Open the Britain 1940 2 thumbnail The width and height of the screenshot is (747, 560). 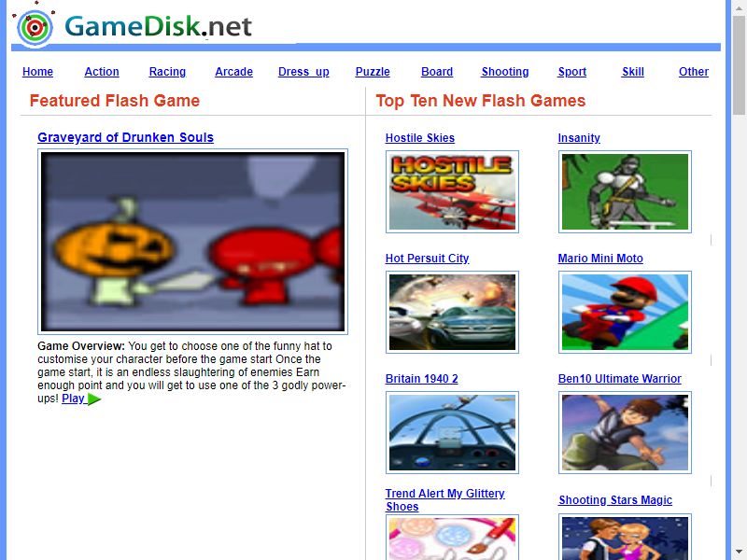(452, 433)
